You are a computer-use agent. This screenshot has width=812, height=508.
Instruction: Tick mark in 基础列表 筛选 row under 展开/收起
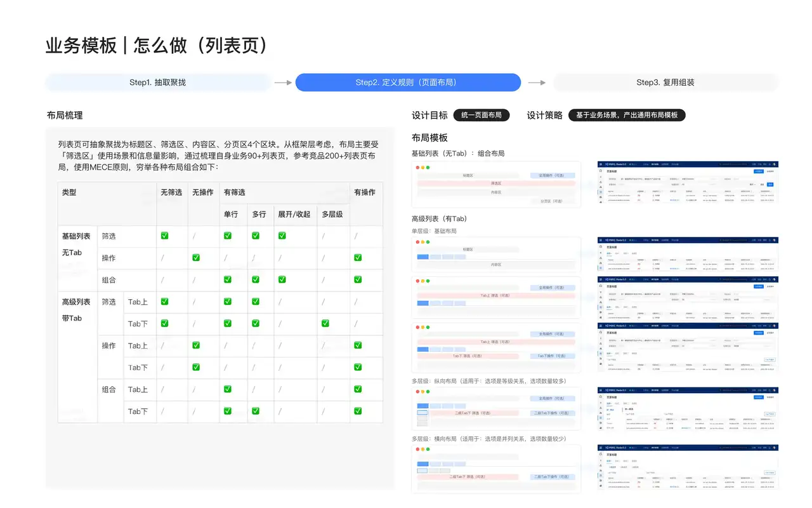282,236
